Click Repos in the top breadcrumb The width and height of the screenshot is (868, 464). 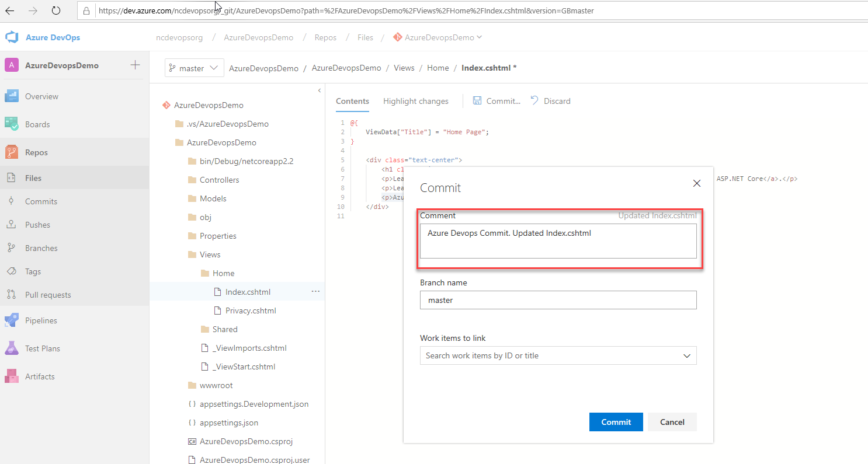[325, 37]
